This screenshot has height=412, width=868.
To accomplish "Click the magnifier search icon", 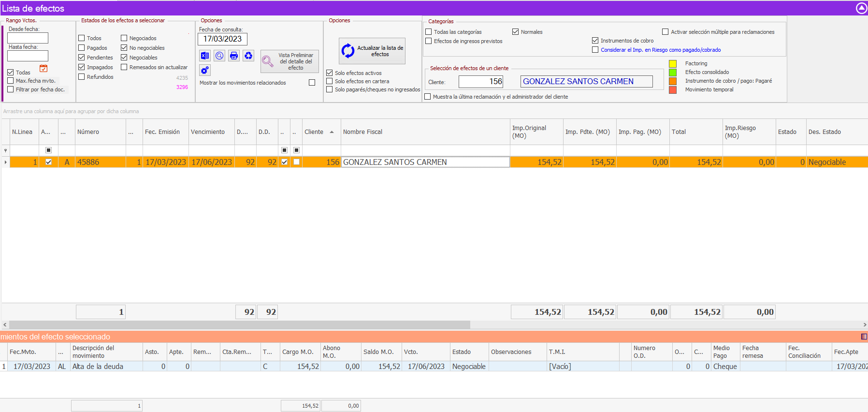I will (219, 56).
